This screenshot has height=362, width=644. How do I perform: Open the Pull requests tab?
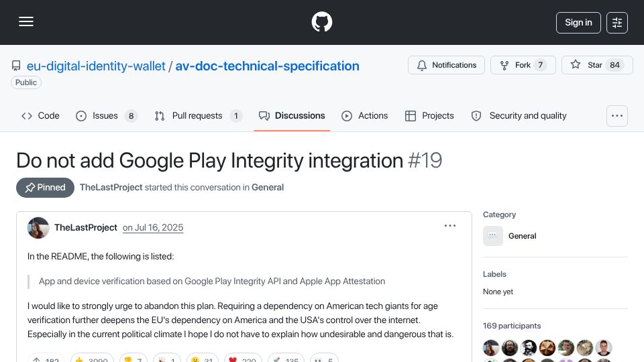point(199,116)
